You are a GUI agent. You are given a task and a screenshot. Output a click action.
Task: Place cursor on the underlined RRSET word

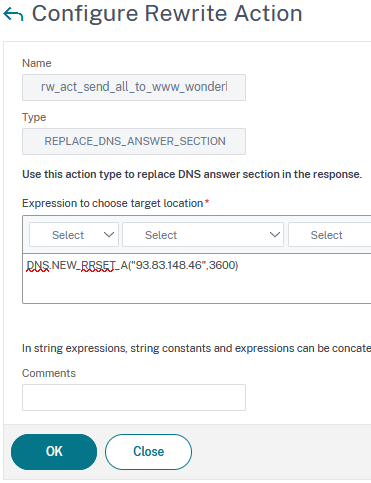click(x=98, y=265)
